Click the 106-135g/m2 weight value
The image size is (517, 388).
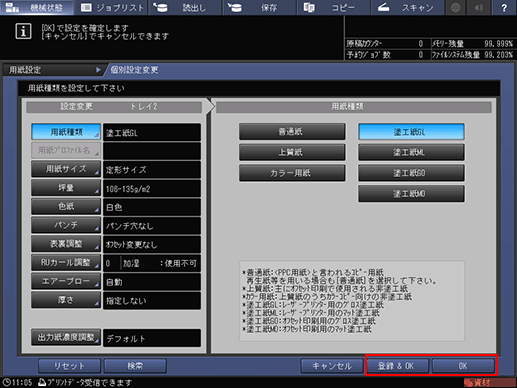tap(152, 188)
